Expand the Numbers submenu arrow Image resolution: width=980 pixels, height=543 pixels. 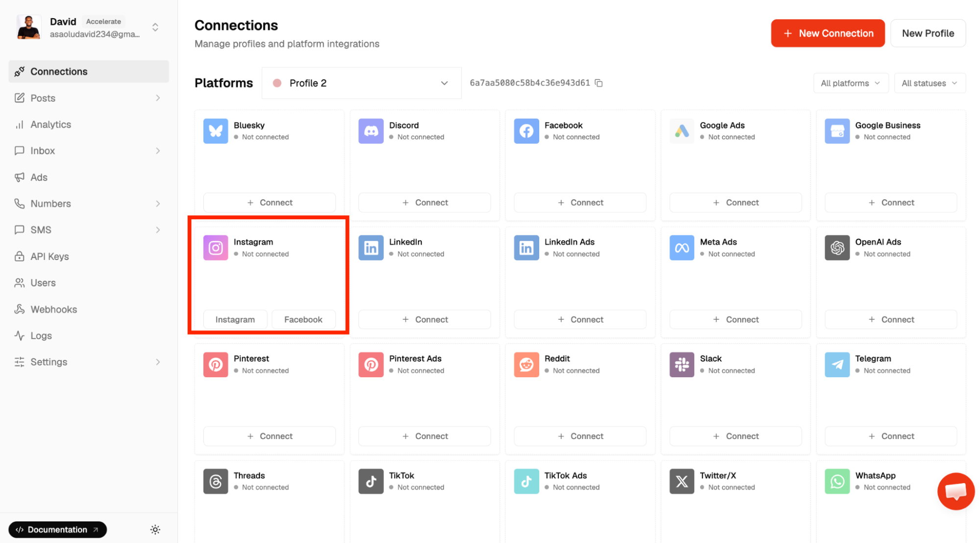coord(158,204)
